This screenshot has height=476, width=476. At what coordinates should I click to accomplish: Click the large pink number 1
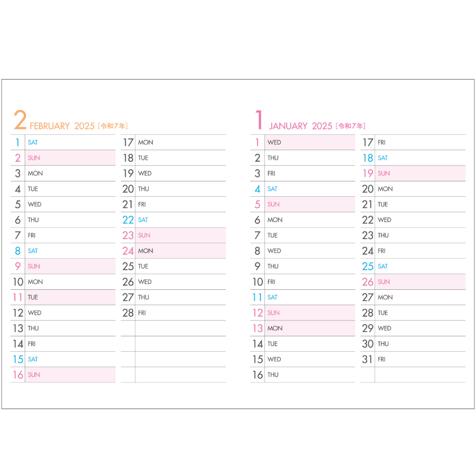pos(259,120)
